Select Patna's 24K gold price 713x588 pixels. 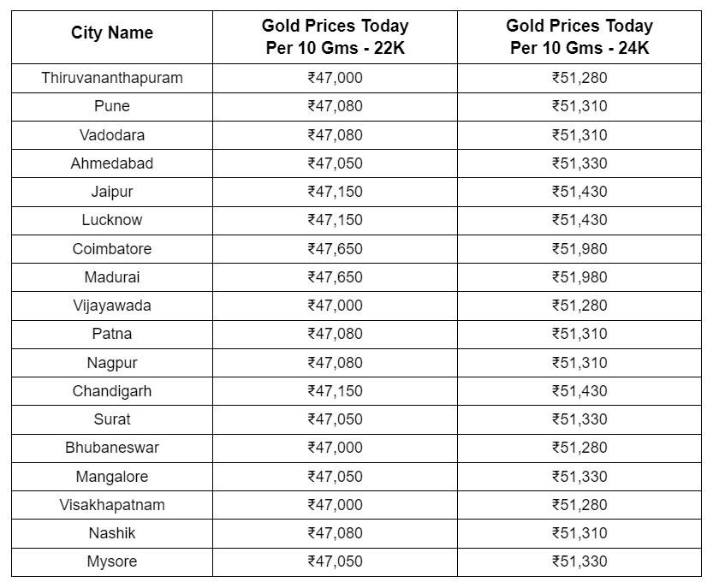pos(579,334)
